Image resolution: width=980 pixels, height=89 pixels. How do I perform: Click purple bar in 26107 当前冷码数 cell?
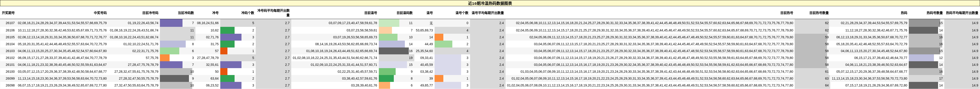click(x=171, y=23)
